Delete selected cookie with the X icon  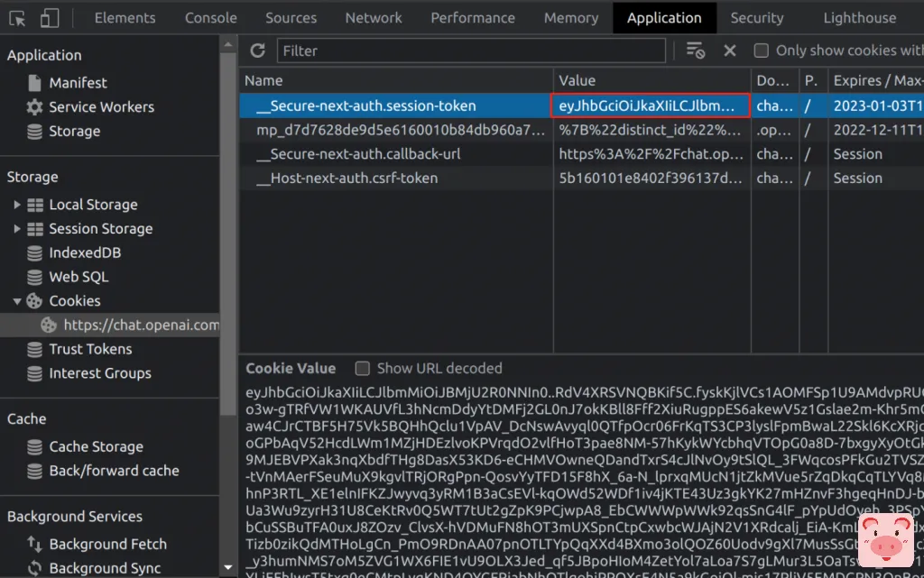pos(729,50)
